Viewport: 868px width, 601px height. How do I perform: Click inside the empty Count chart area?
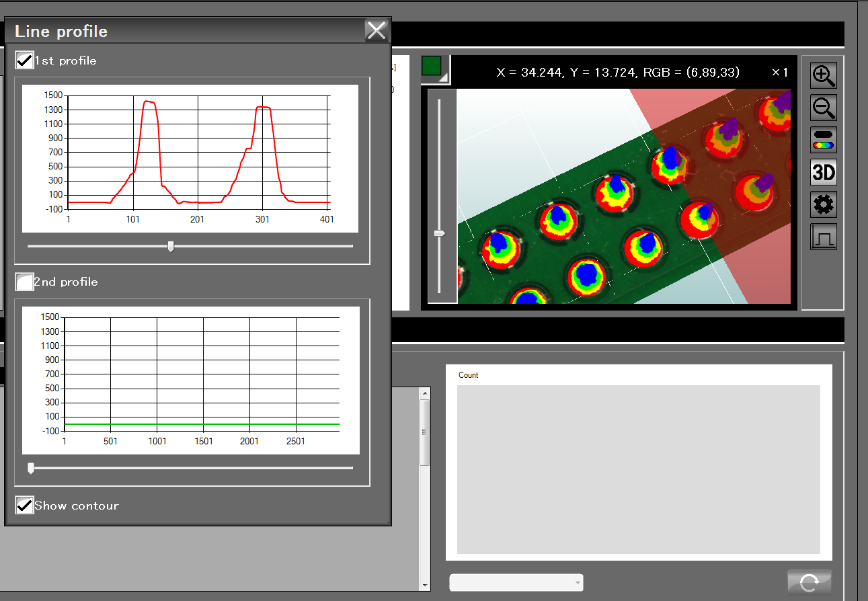pyautogui.click(x=638, y=469)
